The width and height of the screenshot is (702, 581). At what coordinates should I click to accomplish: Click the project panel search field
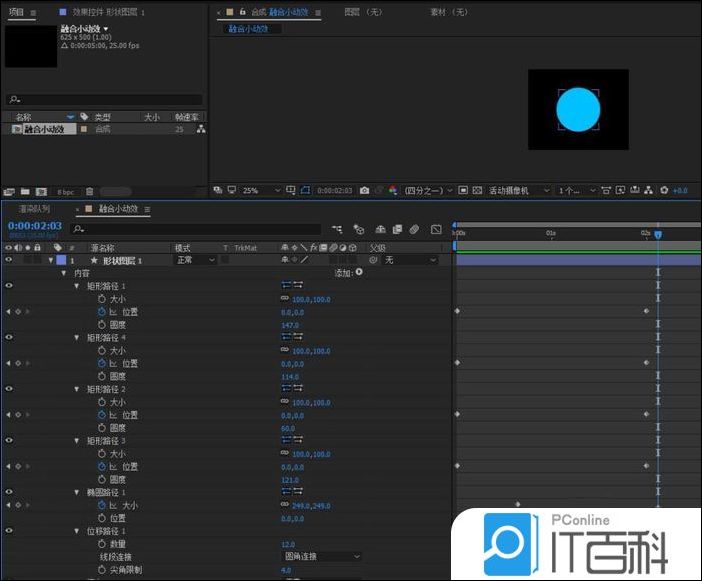click(x=105, y=99)
